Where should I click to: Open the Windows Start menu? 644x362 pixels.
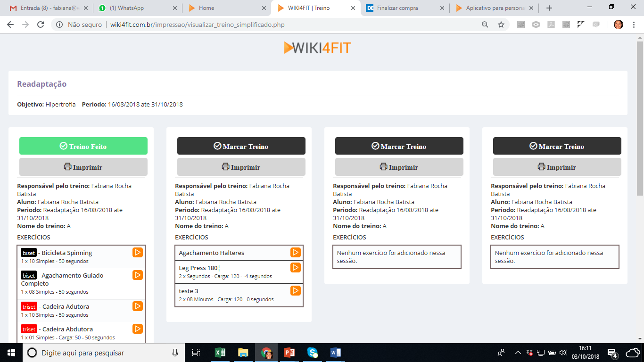click(x=11, y=353)
